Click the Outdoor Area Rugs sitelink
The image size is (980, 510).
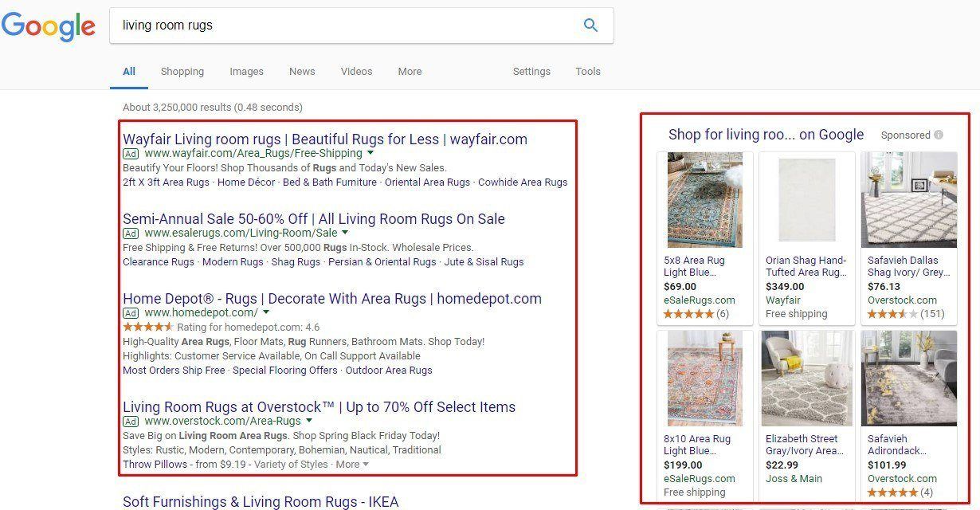[x=389, y=370]
